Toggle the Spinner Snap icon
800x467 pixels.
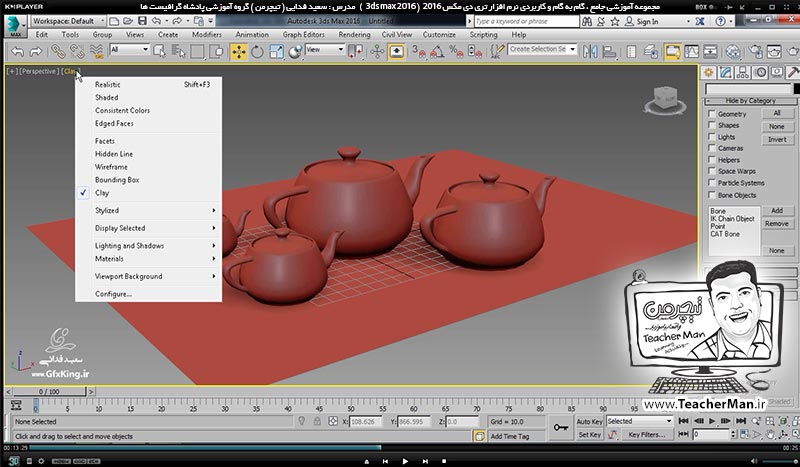(x=474, y=51)
